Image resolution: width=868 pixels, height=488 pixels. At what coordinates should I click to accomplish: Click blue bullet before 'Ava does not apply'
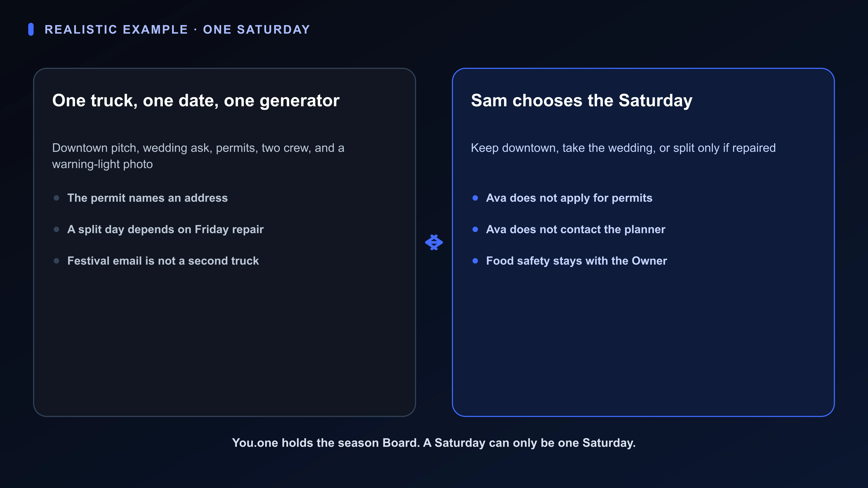click(475, 198)
